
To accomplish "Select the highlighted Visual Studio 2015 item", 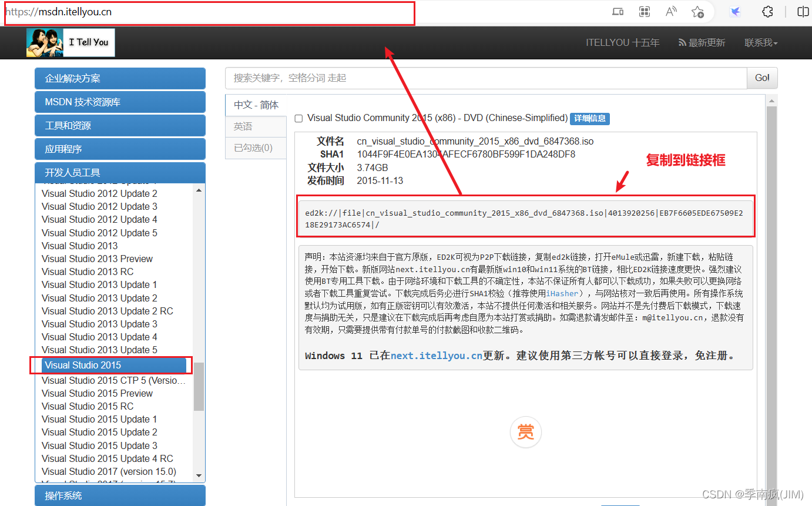I will click(x=113, y=365).
